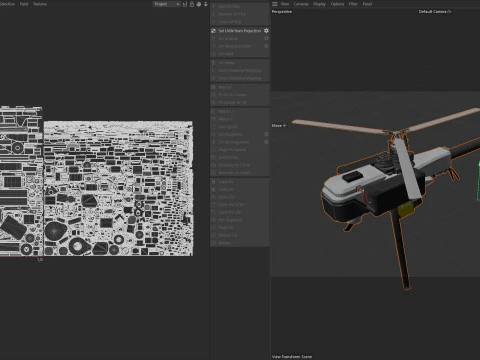
Task: Open UV Weld and Relax options gear
Action: tap(266, 46)
